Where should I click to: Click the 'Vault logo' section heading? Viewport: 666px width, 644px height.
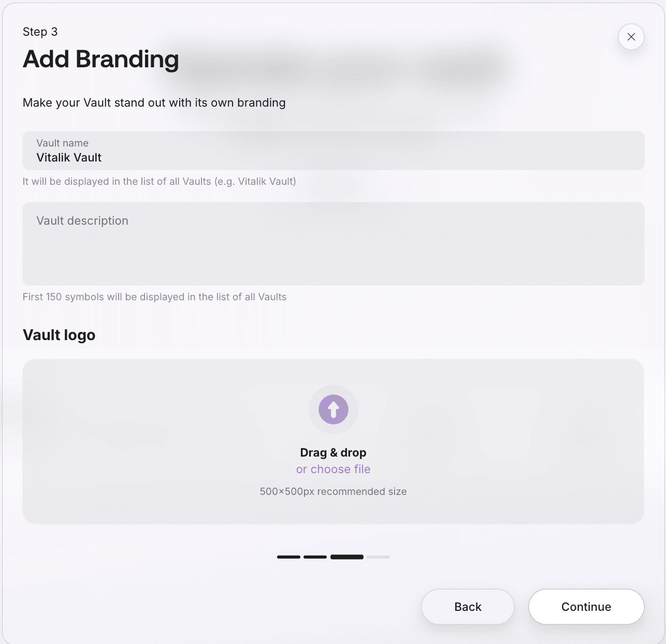coord(59,335)
